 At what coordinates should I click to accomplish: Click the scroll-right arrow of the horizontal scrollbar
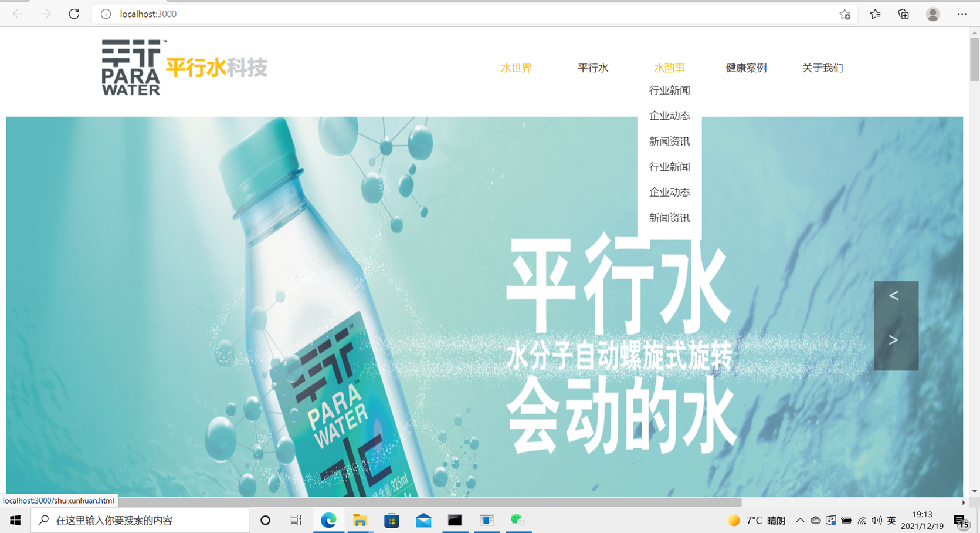(x=964, y=502)
